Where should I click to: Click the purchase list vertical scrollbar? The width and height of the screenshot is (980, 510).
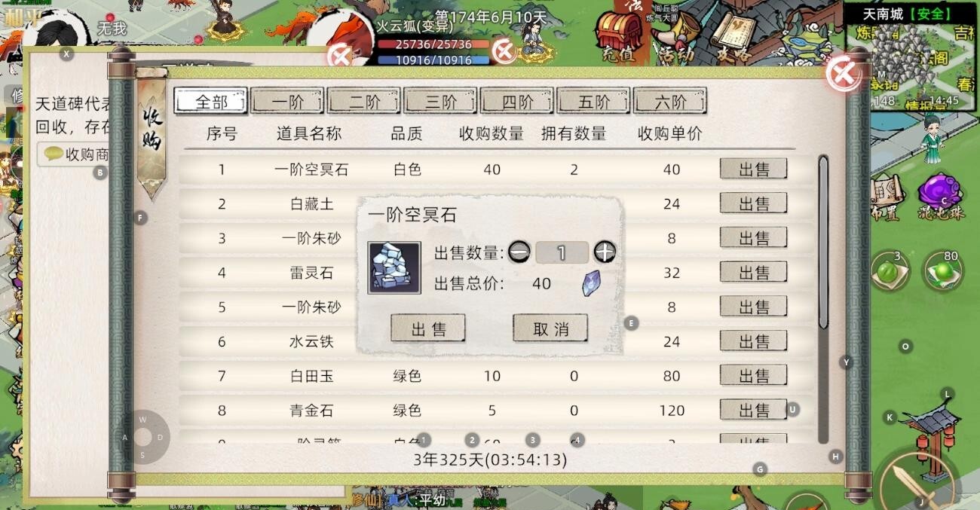[x=823, y=298]
